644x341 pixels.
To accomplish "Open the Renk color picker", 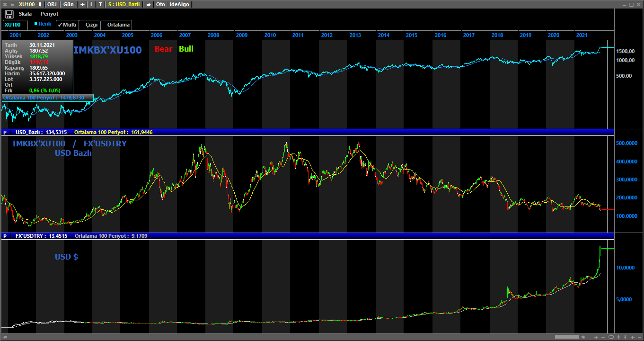I will point(43,24).
